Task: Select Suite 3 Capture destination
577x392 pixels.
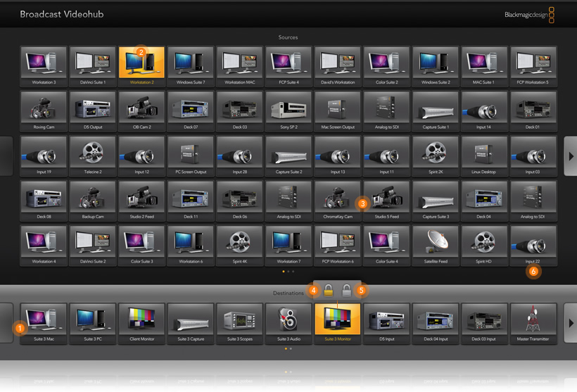Action: pyautogui.click(x=191, y=324)
